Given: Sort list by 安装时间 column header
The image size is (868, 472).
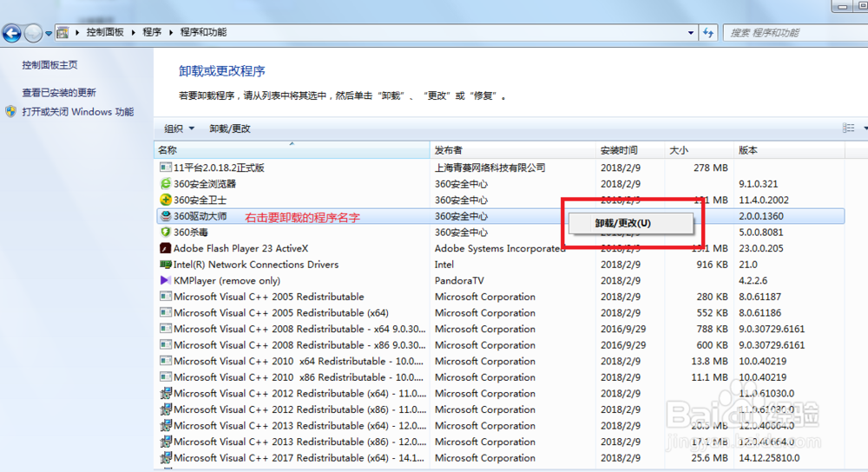Looking at the screenshot, I should (630, 150).
